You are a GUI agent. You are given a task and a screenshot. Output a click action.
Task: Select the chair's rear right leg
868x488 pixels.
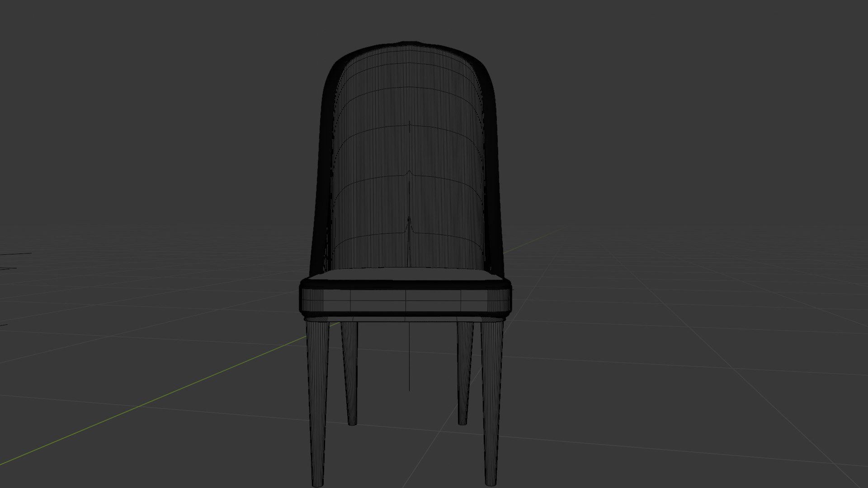pos(464,373)
